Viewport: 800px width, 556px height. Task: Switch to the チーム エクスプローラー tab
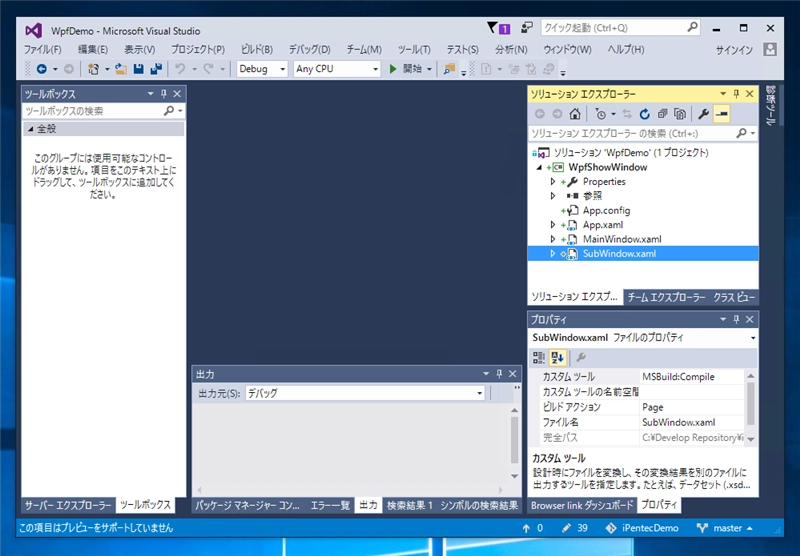[x=666, y=297]
